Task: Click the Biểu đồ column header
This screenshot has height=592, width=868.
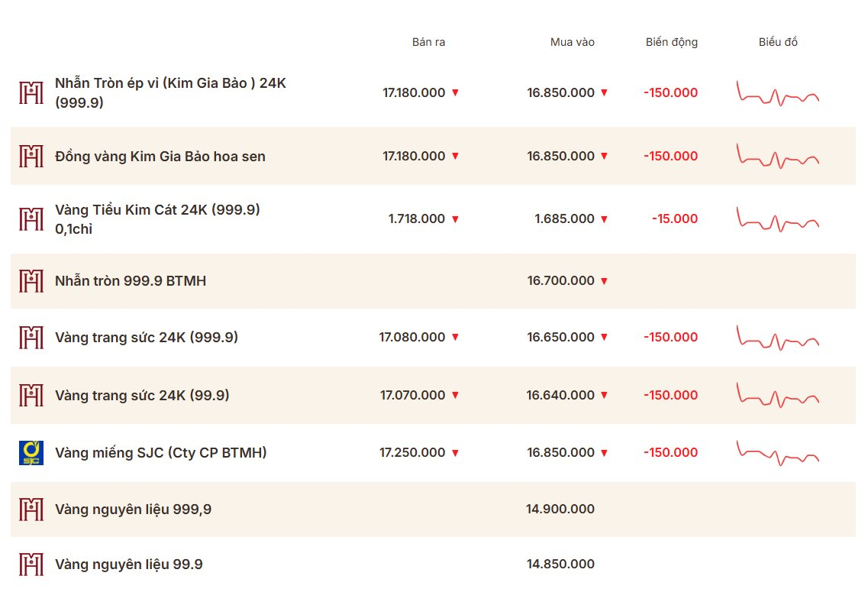Action: pos(778,43)
